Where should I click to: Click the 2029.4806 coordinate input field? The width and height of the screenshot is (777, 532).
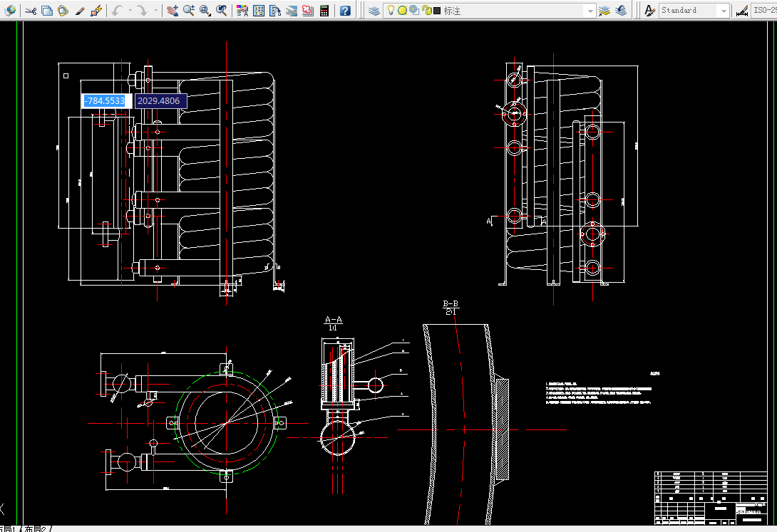(160, 101)
